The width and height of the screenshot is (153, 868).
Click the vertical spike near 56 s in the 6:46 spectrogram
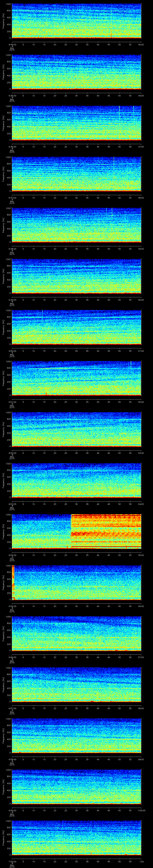pos(133,111)
